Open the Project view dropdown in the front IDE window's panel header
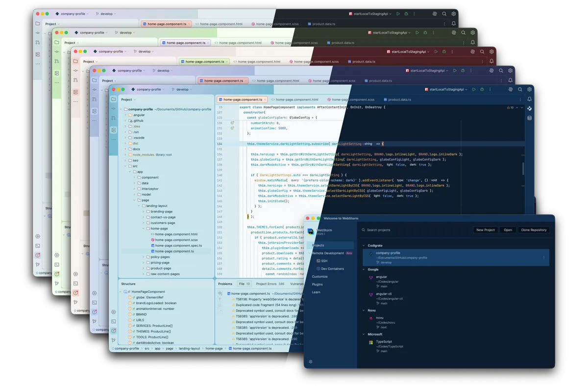The image size is (588, 386). pos(128,100)
